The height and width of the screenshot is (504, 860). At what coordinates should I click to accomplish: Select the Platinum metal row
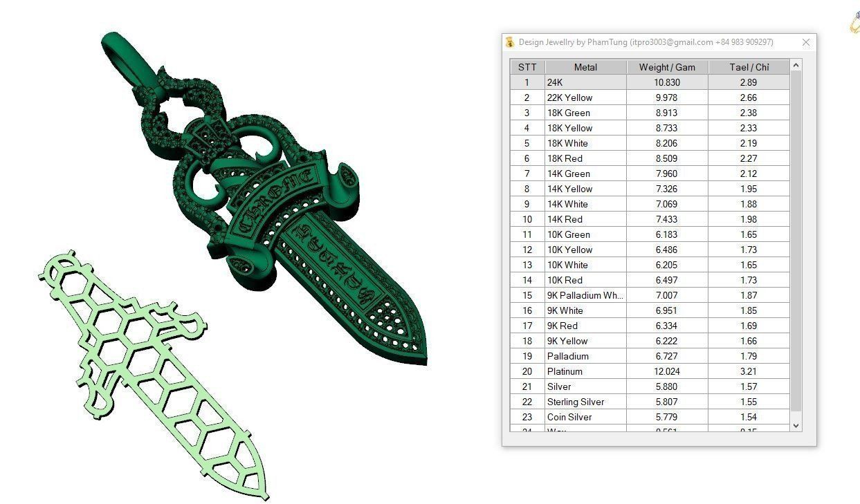(x=650, y=371)
